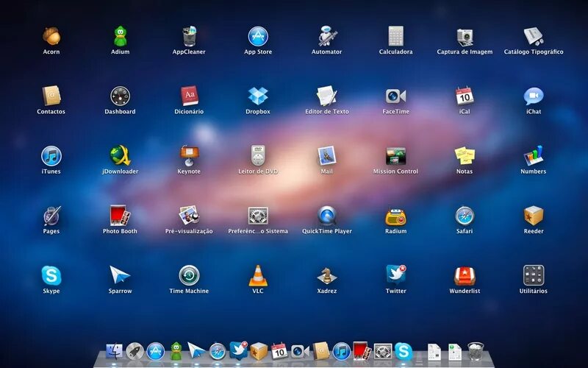Click FaceTime camera in the Dock

pos(300,351)
